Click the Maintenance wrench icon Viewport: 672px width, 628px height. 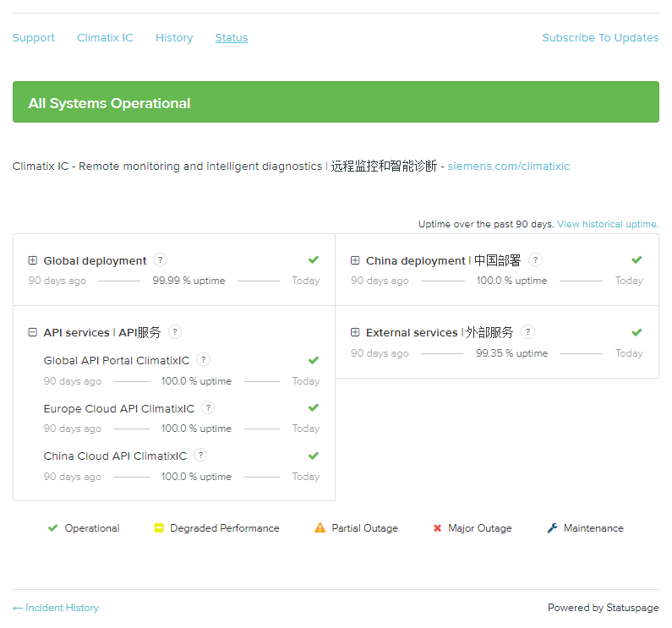(x=553, y=527)
